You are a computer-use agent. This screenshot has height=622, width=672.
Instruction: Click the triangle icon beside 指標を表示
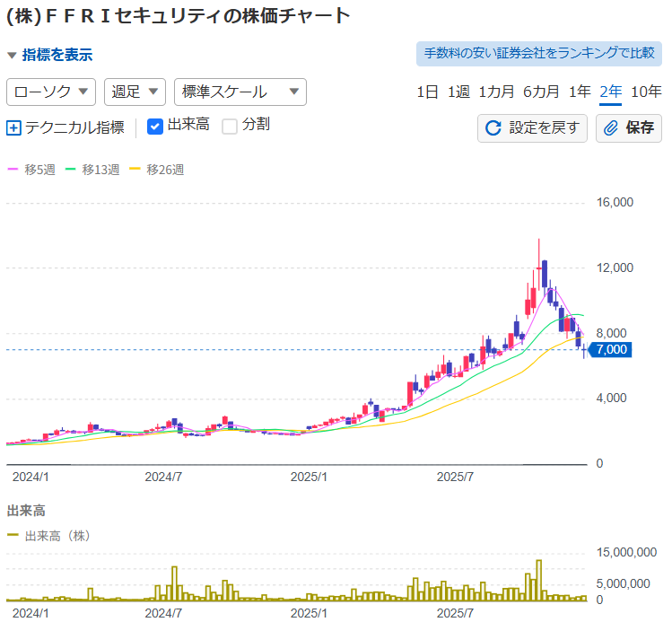pos(12,56)
